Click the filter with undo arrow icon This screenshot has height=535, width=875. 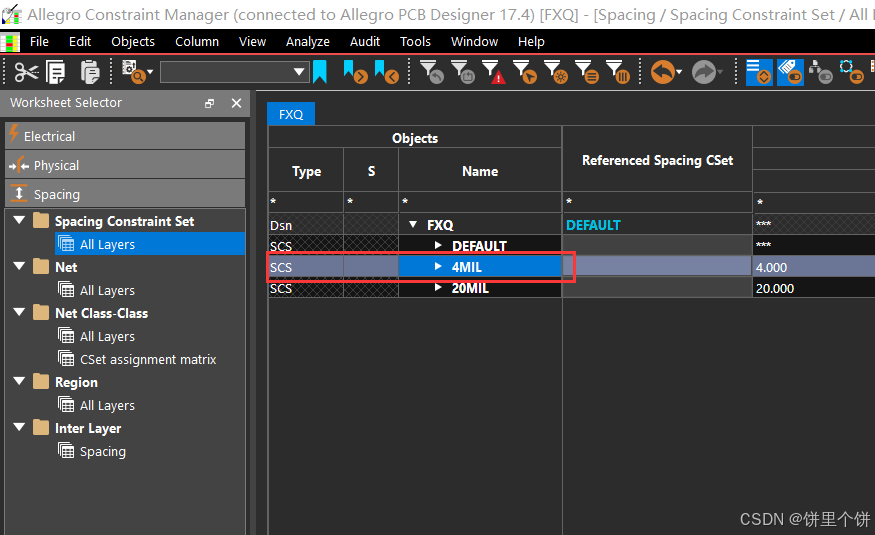pos(431,72)
